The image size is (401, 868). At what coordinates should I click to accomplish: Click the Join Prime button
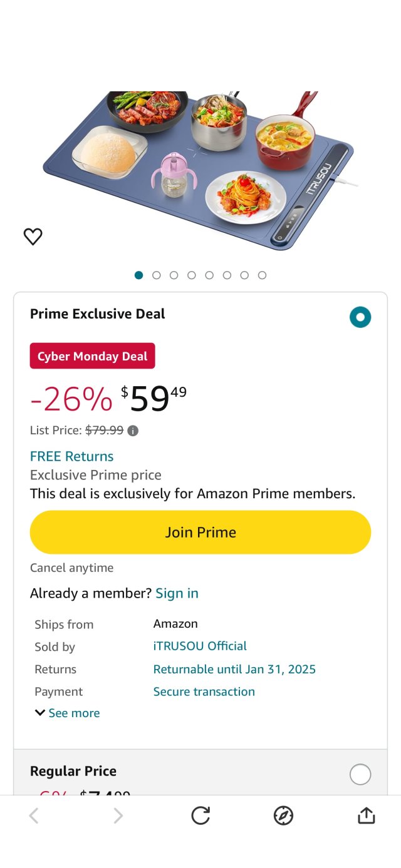pos(200,532)
